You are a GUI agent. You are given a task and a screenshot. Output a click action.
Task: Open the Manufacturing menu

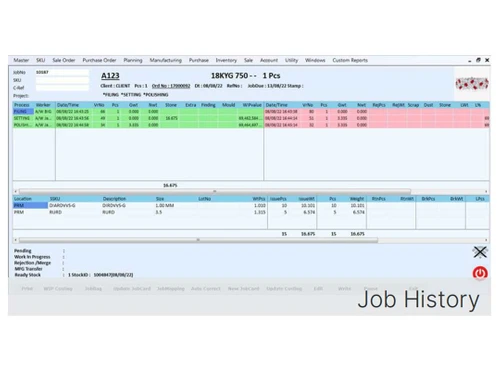(x=166, y=60)
